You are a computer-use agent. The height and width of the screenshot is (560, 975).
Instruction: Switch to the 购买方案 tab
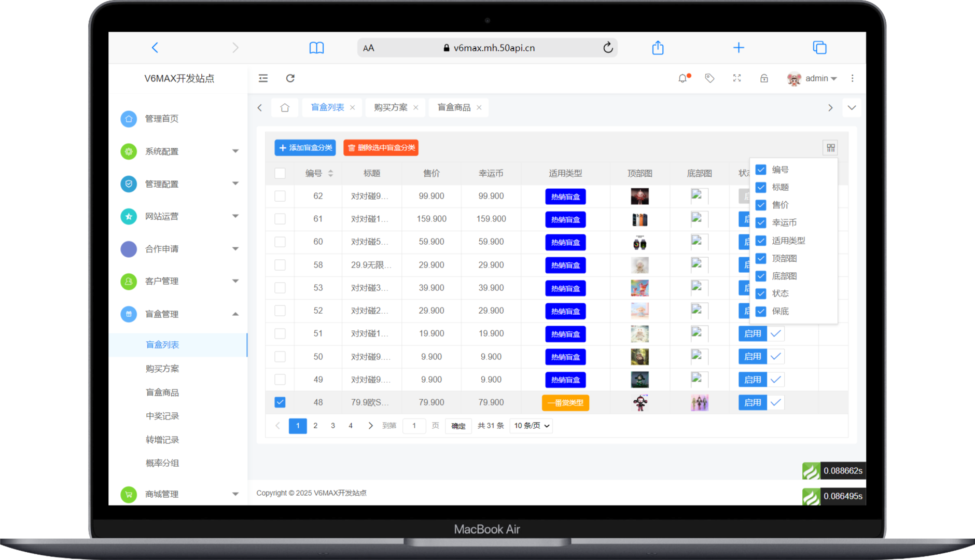(x=391, y=108)
